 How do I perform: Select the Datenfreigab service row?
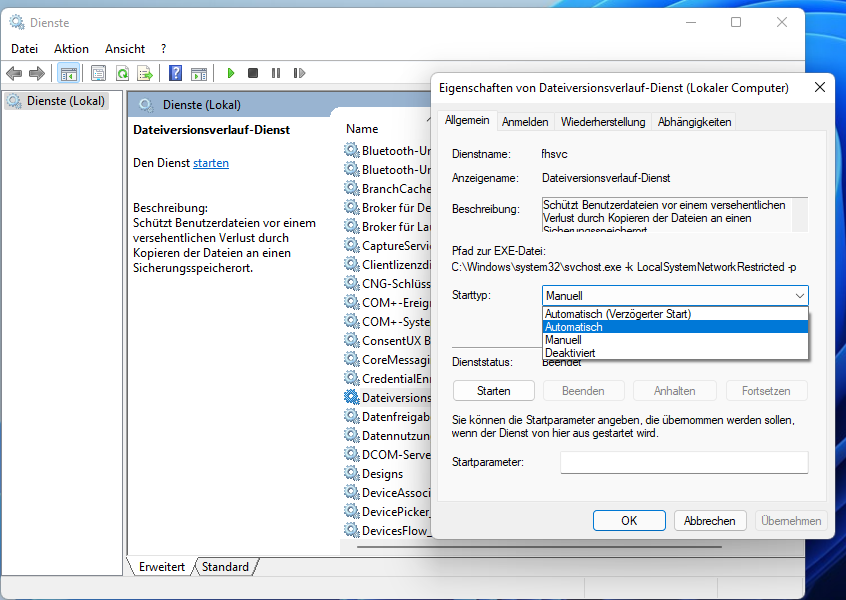coord(387,417)
